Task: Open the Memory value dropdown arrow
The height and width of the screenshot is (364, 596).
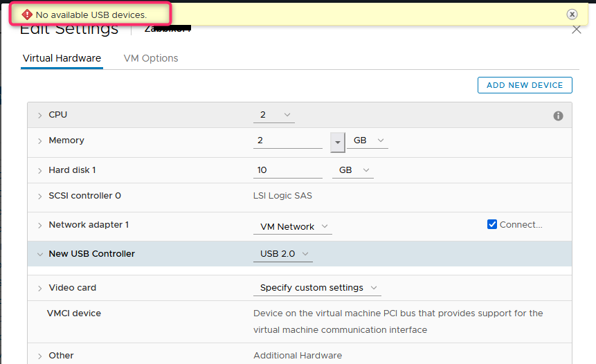Action: 337,141
